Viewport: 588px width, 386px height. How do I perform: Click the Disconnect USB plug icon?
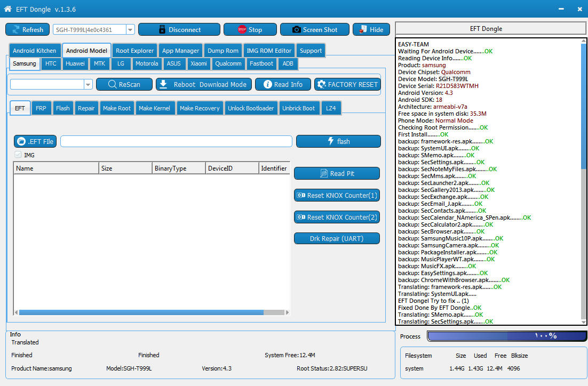(162, 30)
